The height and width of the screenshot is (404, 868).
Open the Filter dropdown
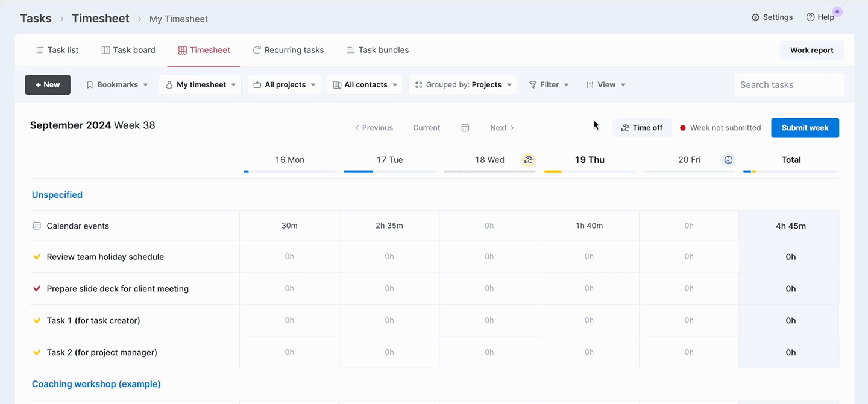tap(549, 85)
